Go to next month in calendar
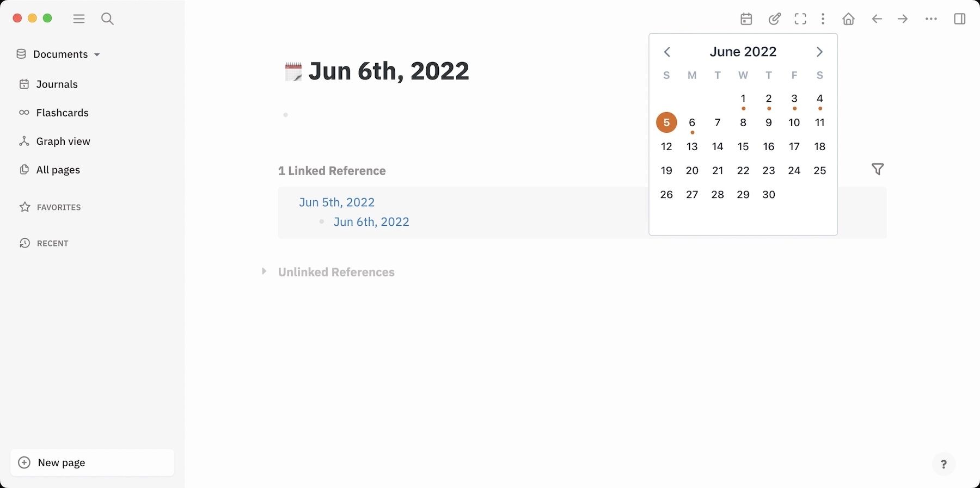Viewport: 980px width, 488px height. (x=819, y=52)
